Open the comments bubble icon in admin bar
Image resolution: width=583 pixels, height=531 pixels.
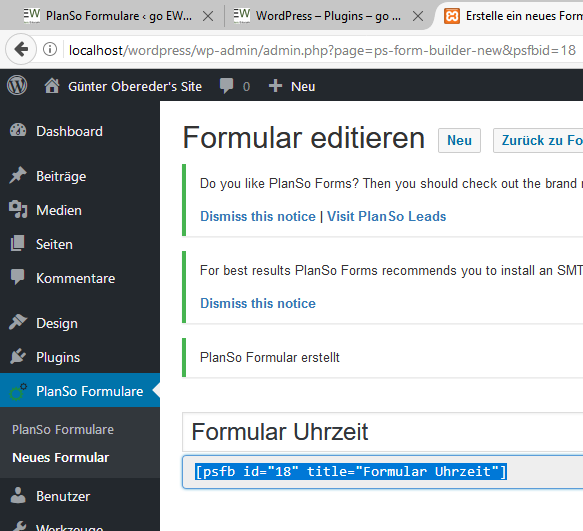[226, 86]
